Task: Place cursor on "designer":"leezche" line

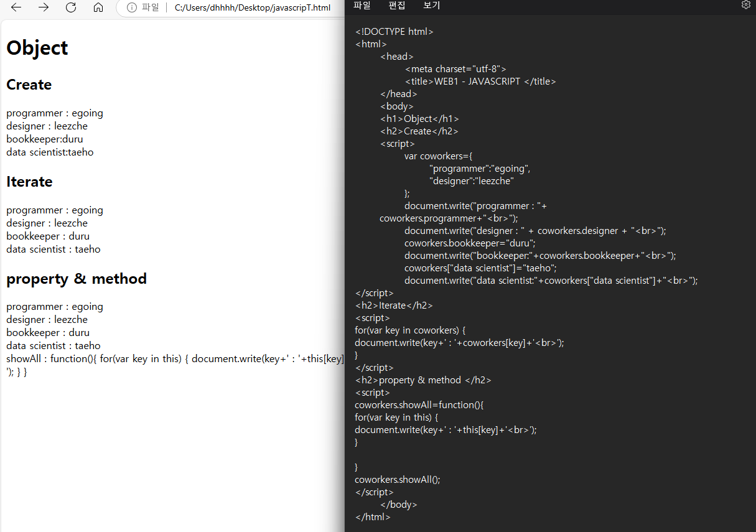Action: pos(472,181)
